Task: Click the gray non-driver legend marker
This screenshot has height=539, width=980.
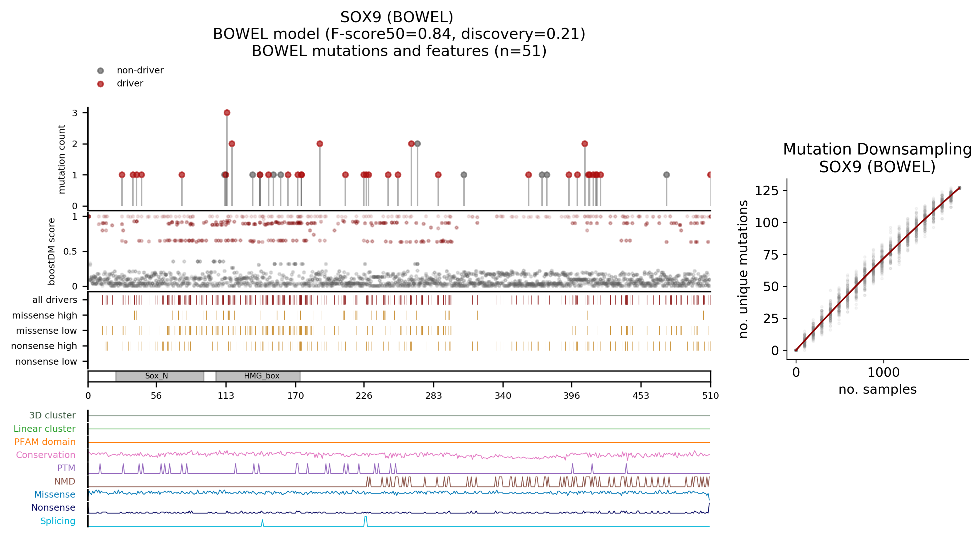Action: (x=100, y=70)
